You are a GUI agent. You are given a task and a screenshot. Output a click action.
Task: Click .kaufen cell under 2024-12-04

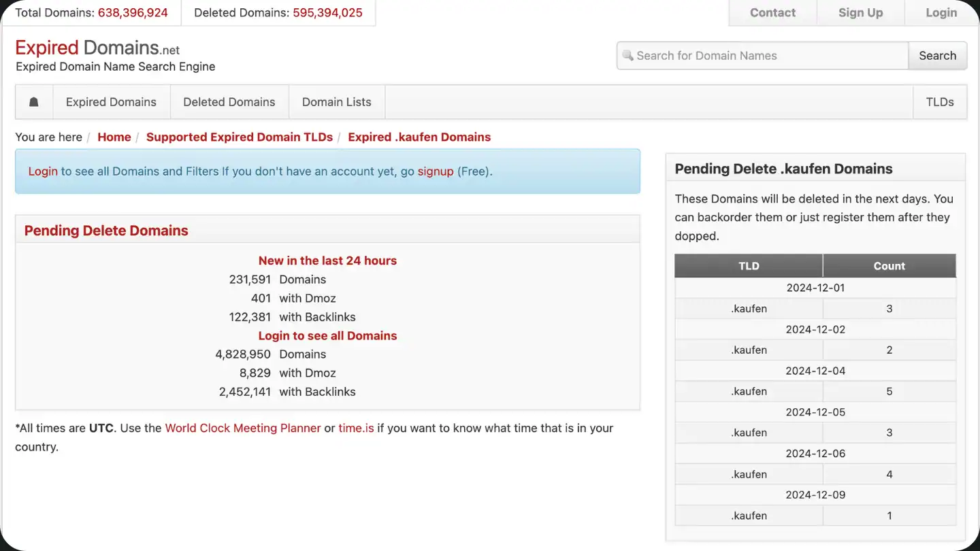click(749, 392)
